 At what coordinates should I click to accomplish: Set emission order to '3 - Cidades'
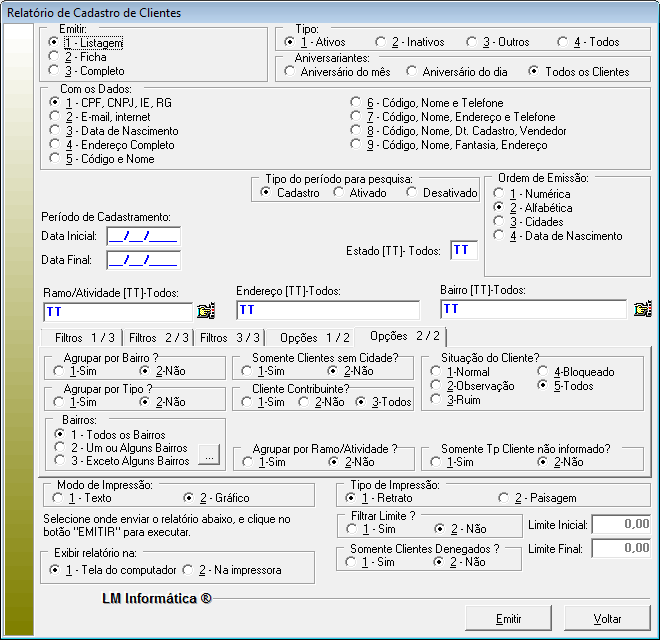[499, 222]
